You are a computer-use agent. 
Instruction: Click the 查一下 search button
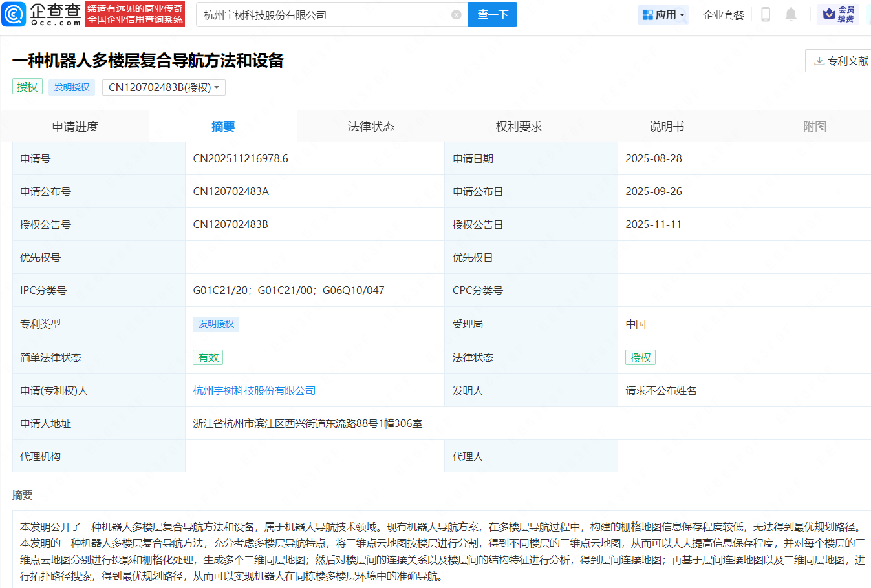coord(492,15)
